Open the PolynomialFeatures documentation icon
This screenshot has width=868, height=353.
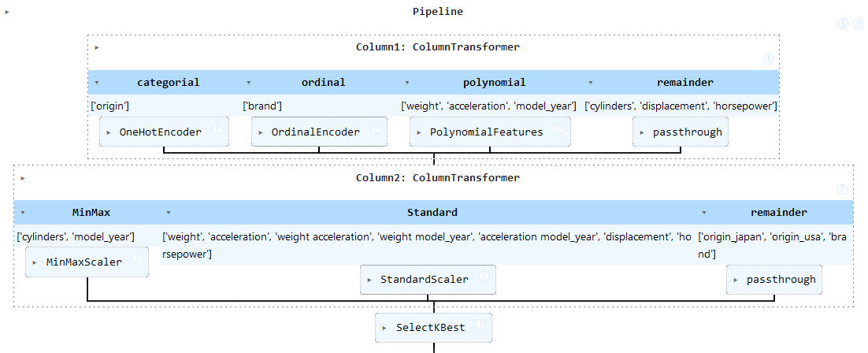tap(558, 128)
